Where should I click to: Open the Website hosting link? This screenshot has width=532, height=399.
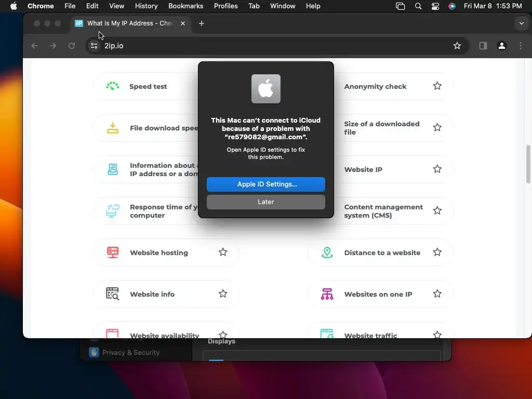pos(159,253)
